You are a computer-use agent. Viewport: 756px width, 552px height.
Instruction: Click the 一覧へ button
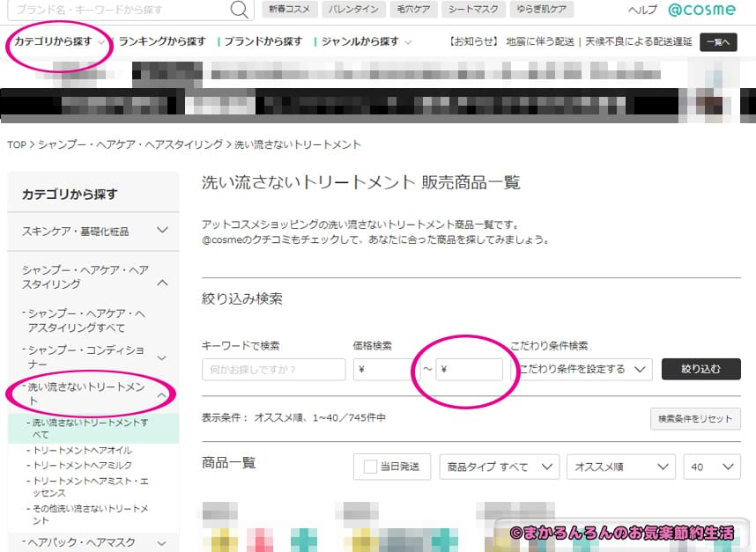click(x=718, y=42)
